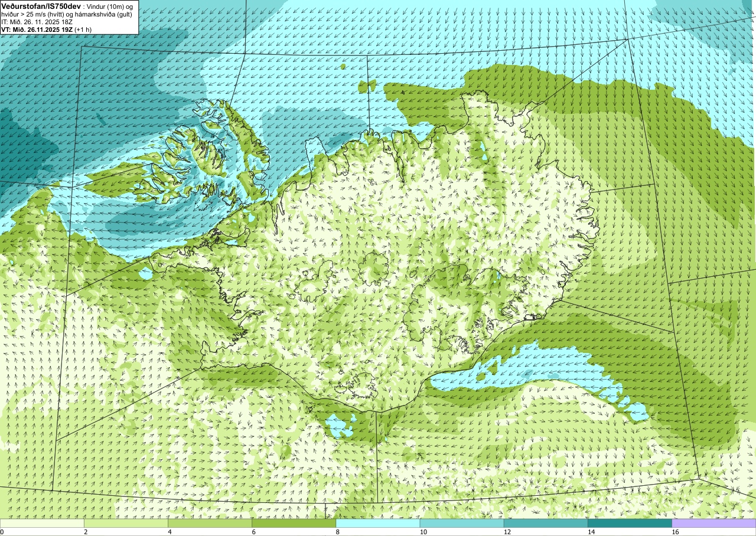
Task: Click the legend scale label "4"
Action: coord(170,532)
